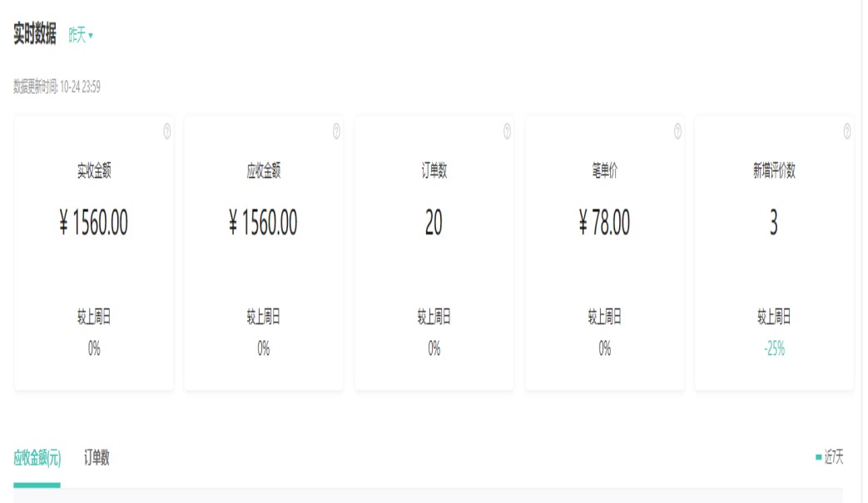The image size is (868, 503).
Task: Click help icon on 新增评价数 card
Action: 847,131
